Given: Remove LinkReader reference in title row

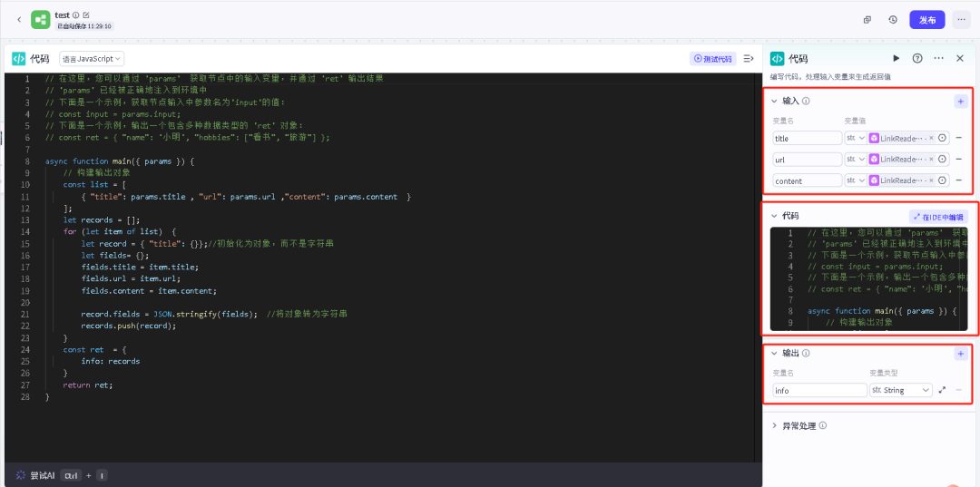Looking at the screenshot, I should (x=931, y=138).
